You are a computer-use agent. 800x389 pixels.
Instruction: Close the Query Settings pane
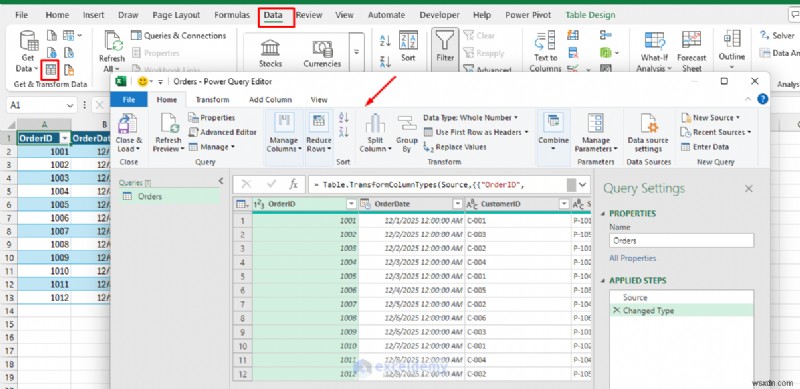point(748,189)
